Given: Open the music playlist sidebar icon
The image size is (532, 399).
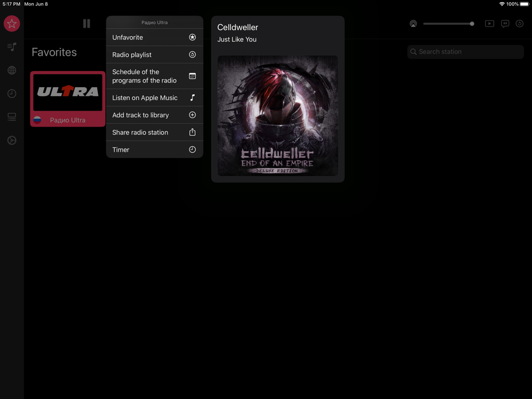Looking at the screenshot, I should point(12,47).
